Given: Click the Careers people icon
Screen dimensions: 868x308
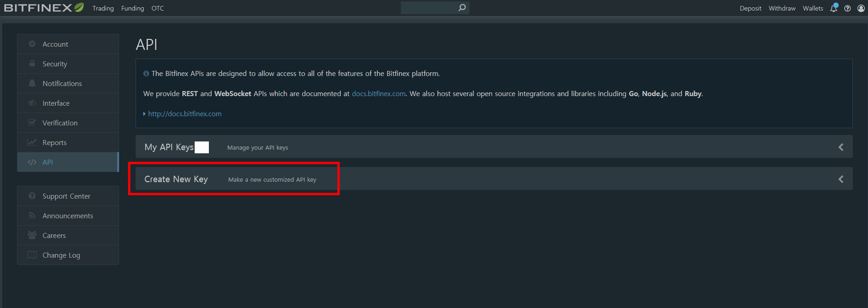Looking at the screenshot, I should click(x=32, y=235).
